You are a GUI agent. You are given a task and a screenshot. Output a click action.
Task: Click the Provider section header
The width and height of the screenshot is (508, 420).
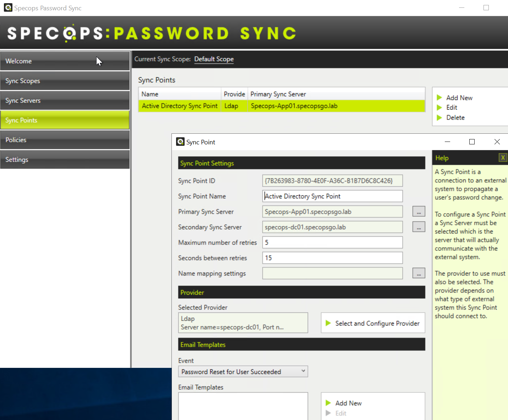click(302, 292)
